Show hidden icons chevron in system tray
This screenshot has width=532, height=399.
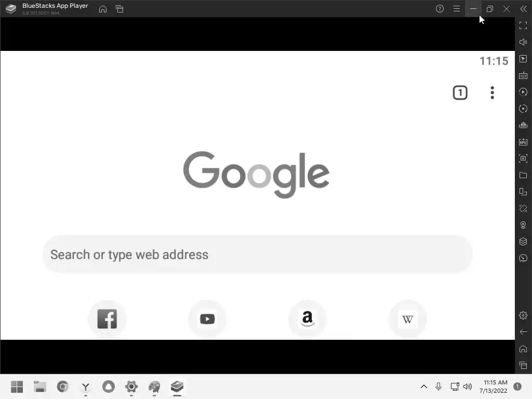coord(424,387)
